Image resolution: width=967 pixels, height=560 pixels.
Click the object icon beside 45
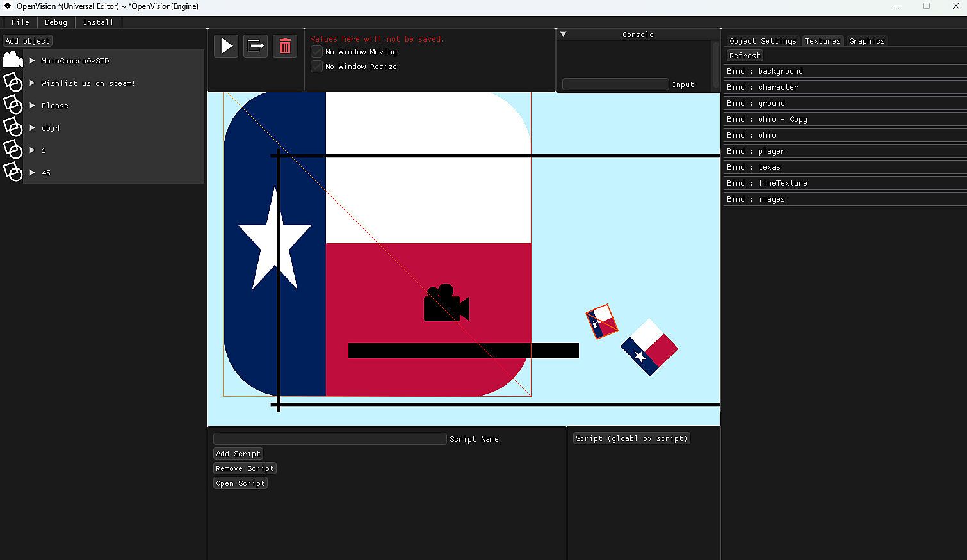(12, 172)
